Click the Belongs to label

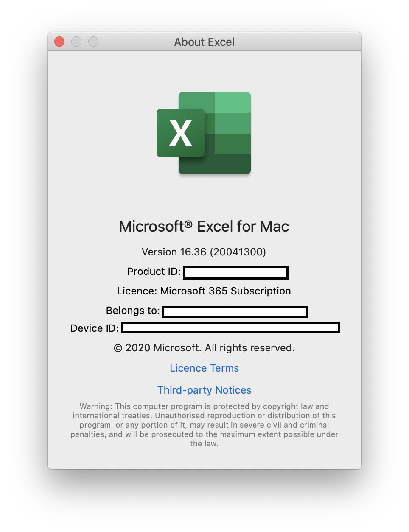point(133,311)
